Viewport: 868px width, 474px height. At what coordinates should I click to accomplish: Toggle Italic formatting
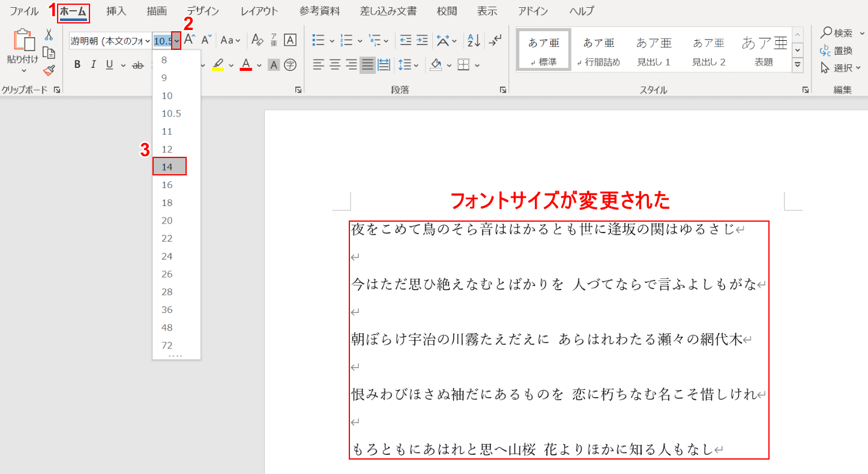click(x=93, y=64)
